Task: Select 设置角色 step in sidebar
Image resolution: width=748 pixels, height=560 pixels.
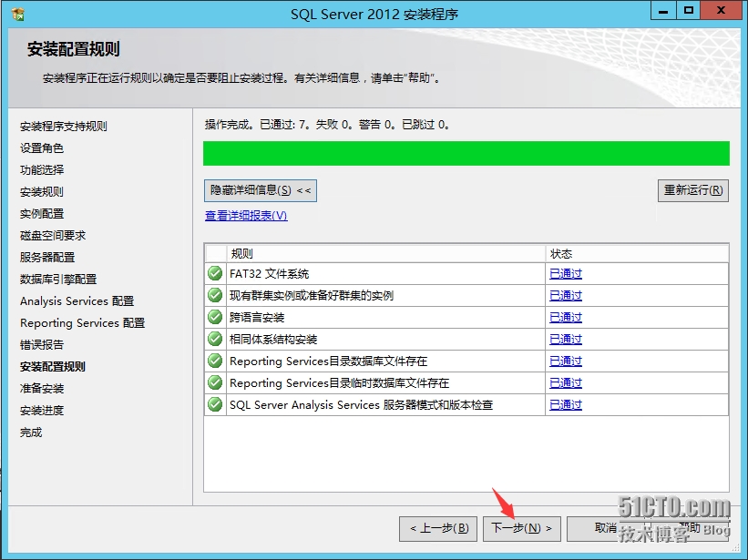Action: click(42, 148)
